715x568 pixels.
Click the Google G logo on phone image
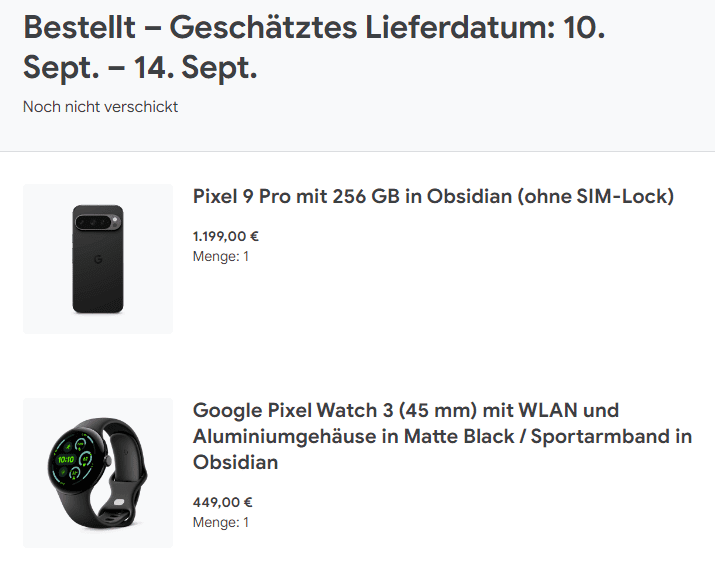[98, 261]
